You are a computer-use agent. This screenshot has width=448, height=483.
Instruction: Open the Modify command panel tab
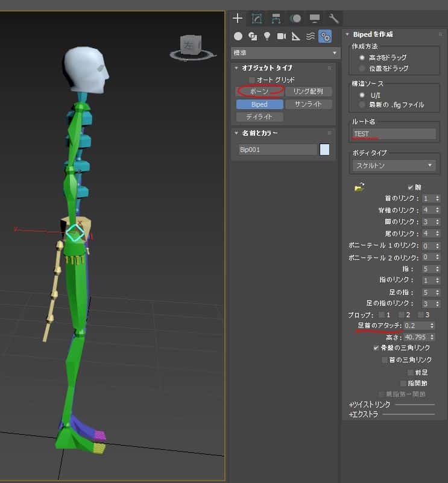click(x=257, y=18)
